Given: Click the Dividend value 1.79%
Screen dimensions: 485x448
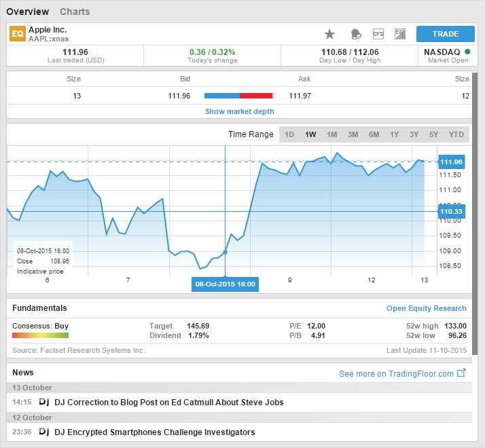Looking at the screenshot, I should pos(198,335).
